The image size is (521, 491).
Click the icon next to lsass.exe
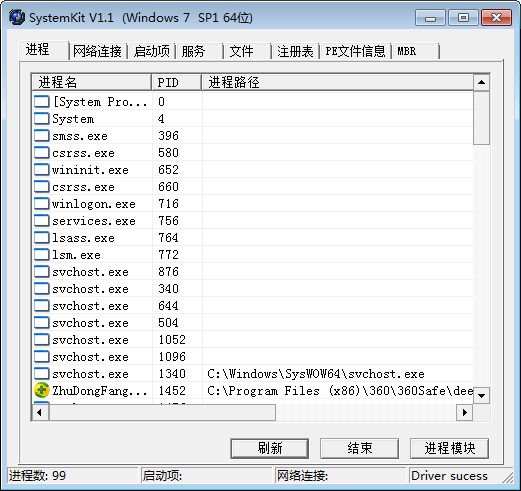point(42,238)
